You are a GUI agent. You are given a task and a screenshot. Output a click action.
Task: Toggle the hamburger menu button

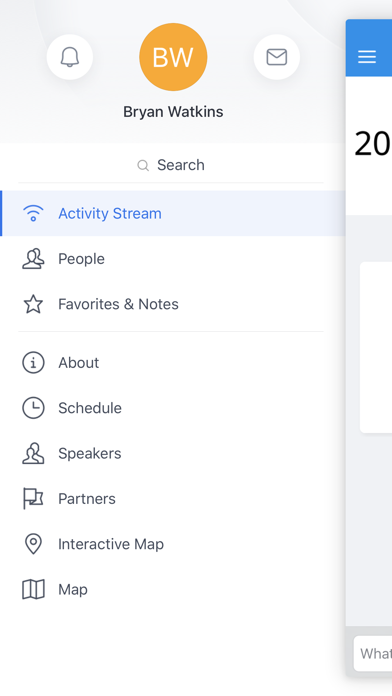367,56
